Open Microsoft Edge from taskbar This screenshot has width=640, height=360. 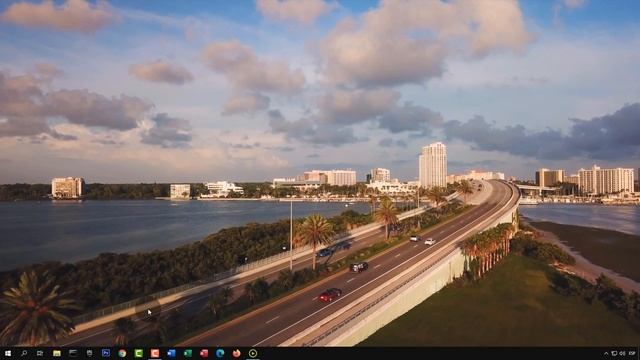pos(220,353)
